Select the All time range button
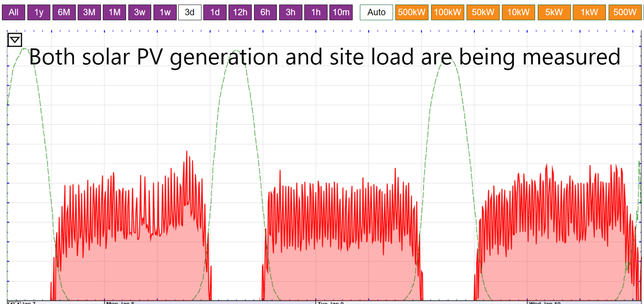Screen dimensions: 644x304 [14, 12]
